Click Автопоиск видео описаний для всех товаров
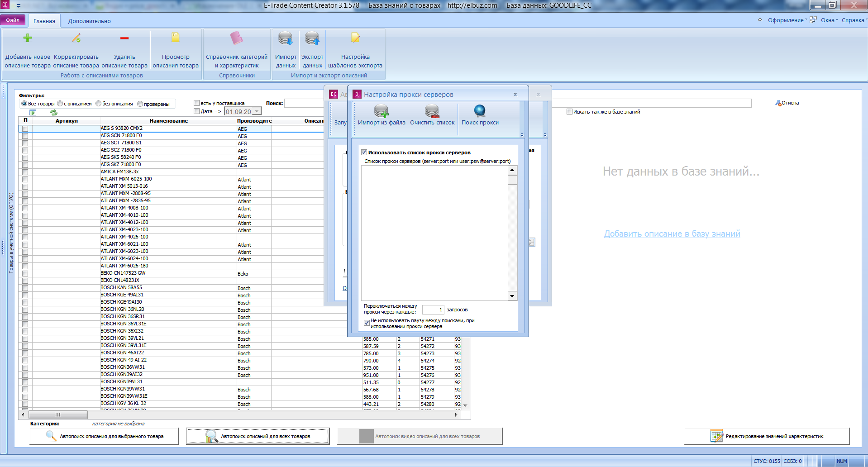 pos(420,436)
